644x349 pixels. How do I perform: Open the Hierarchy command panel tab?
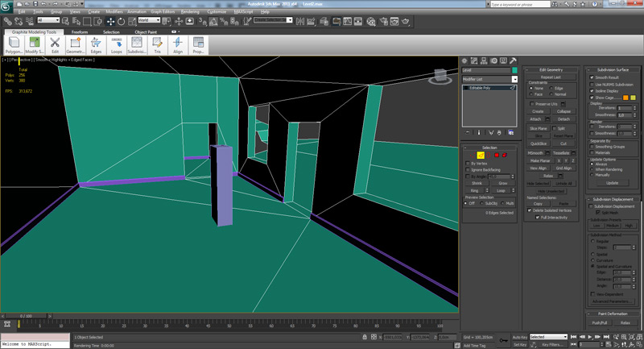485,60
